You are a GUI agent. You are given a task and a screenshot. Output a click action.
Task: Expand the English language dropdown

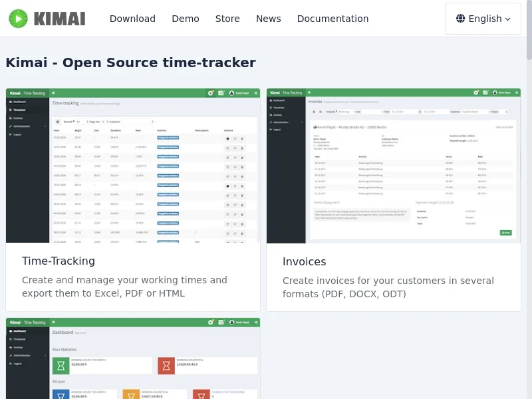[x=483, y=19]
